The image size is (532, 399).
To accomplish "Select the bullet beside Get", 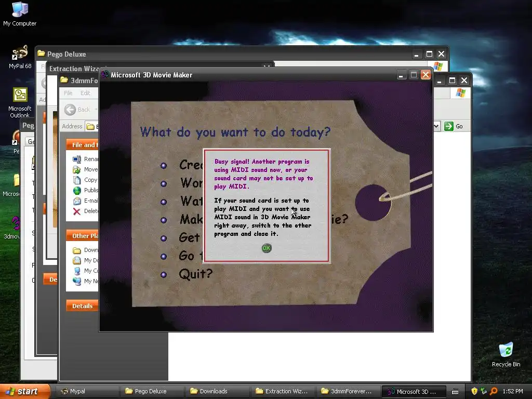I will (164, 238).
